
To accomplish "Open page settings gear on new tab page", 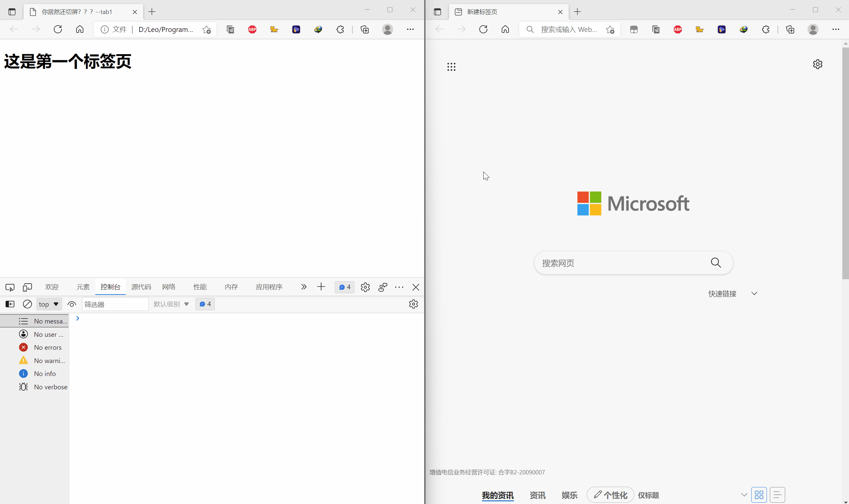I will coord(817,64).
